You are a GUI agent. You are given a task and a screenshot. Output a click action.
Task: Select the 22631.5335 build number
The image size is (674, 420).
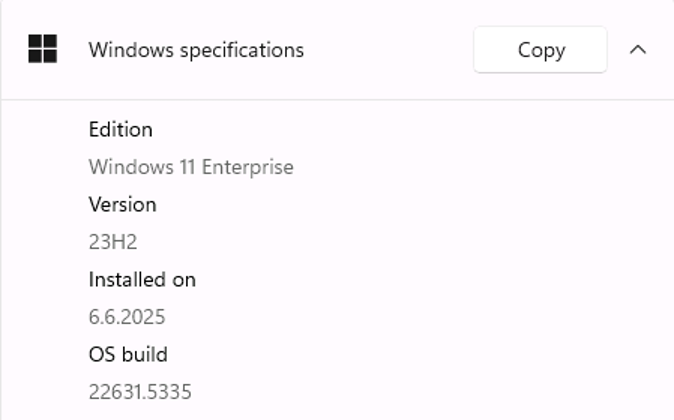pos(140,392)
